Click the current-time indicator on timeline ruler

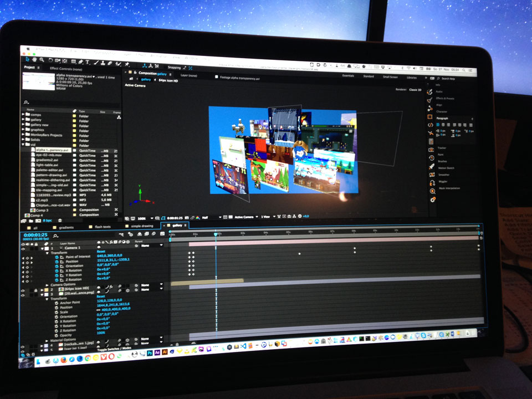click(x=216, y=234)
